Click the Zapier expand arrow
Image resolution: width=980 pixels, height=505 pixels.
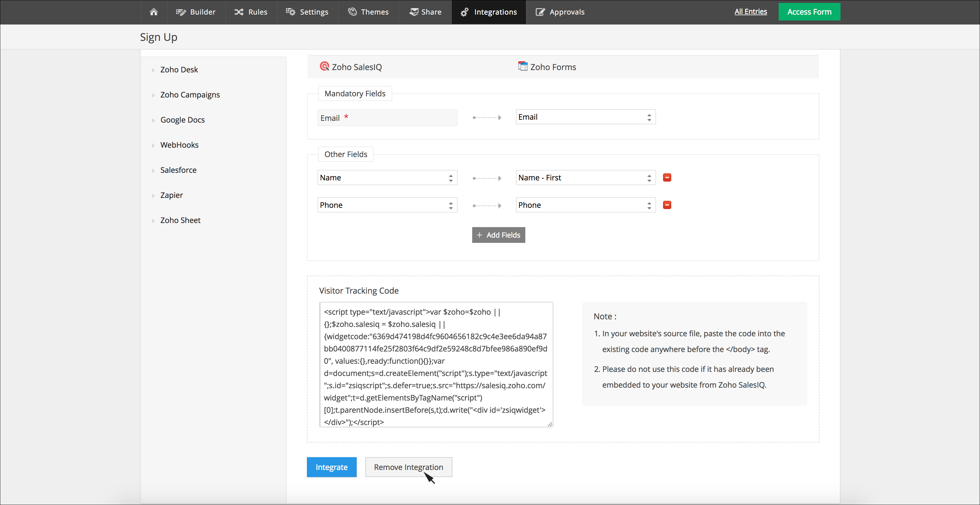(x=153, y=196)
